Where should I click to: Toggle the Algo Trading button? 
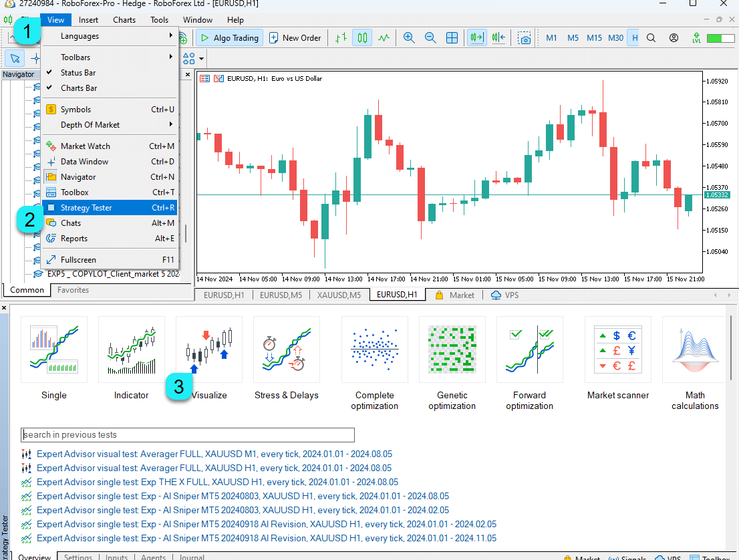229,38
